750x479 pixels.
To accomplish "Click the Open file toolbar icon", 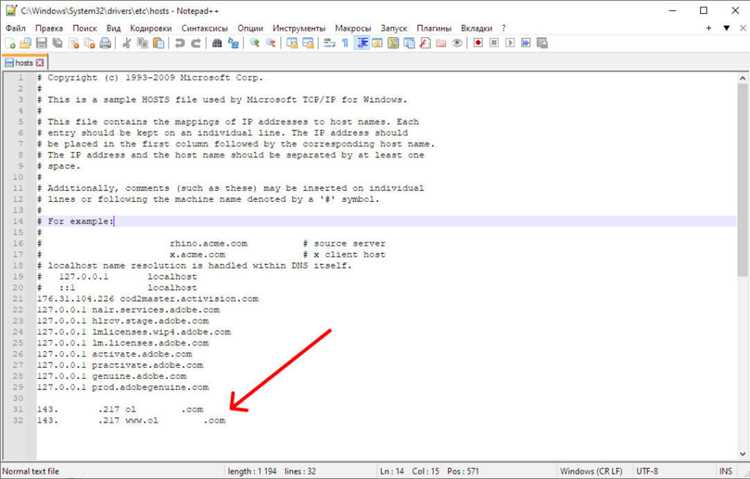I will 25,43.
